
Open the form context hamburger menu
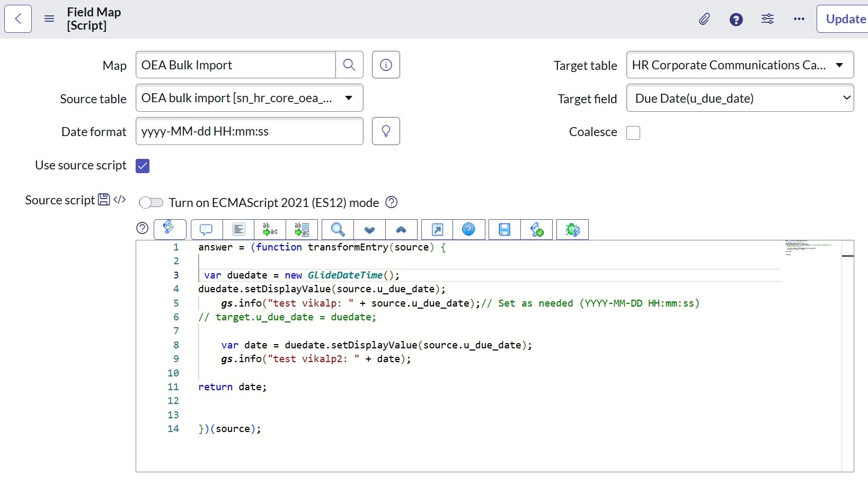[x=49, y=19]
